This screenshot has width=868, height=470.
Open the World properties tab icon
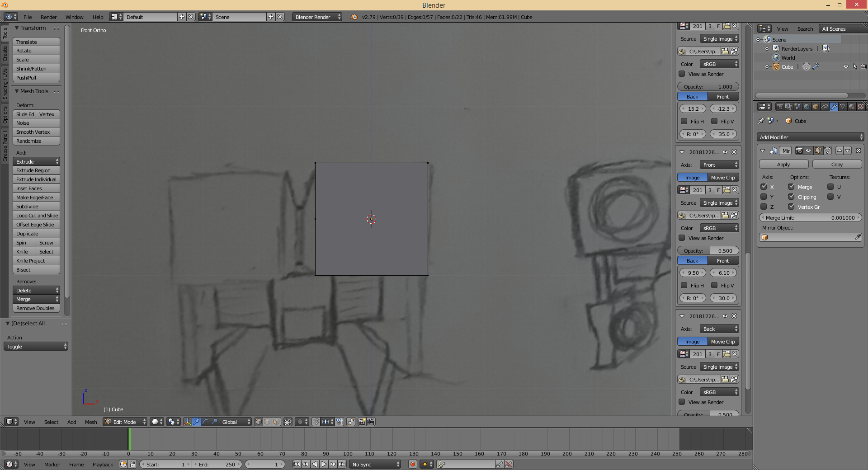(x=807, y=107)
